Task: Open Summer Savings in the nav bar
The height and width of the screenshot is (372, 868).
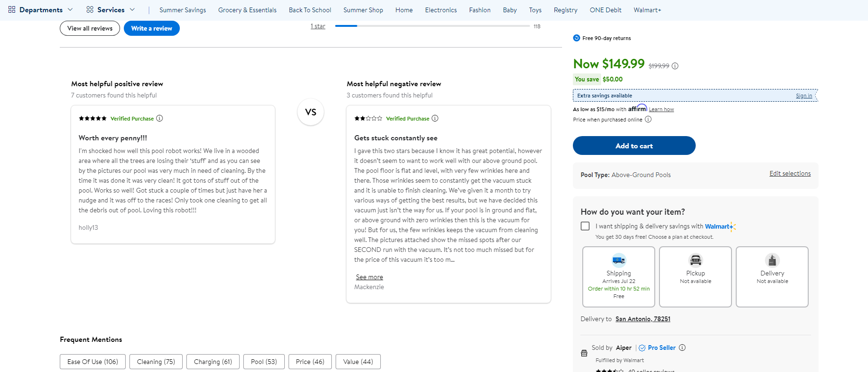Action: click(x=183, y=10)
